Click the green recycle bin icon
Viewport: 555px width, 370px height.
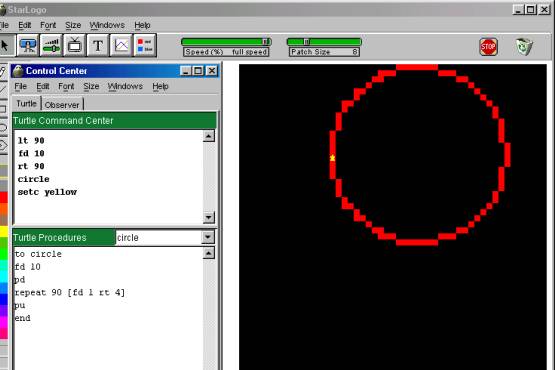pos(524,47)
